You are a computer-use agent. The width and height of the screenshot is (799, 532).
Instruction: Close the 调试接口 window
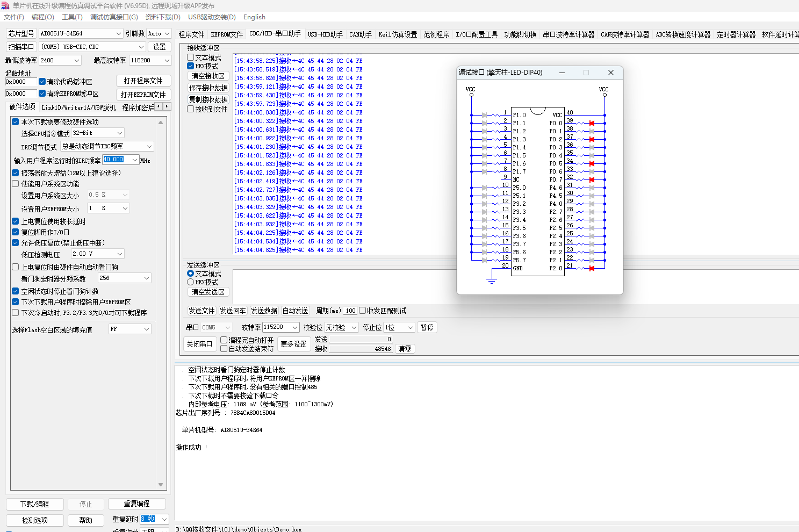pos(610,73)
